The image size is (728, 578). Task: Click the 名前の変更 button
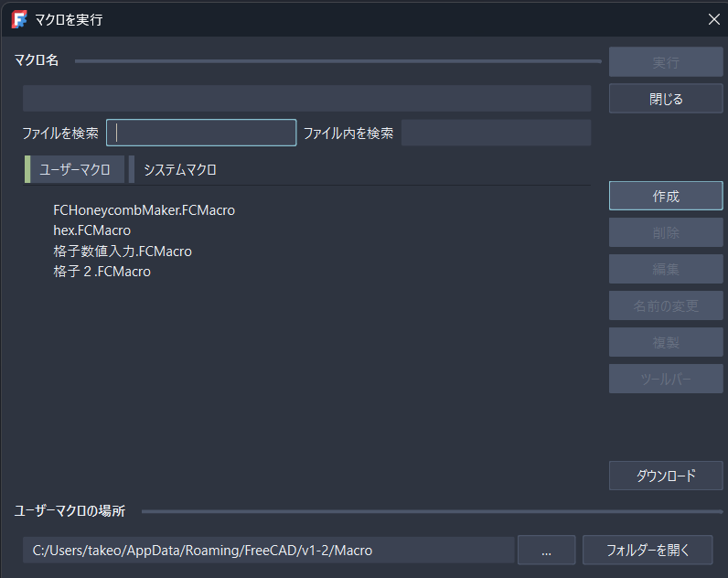click(666, 305)
